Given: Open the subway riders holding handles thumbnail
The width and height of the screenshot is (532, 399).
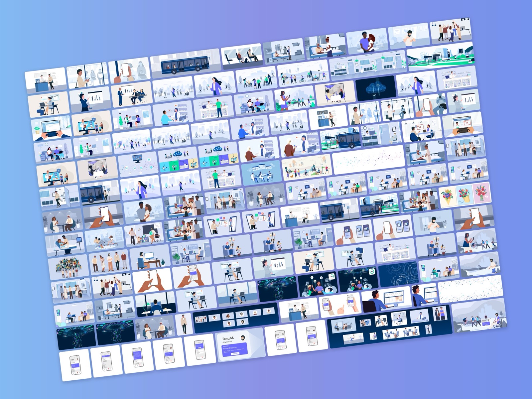Looking at the screenshot, I should click(396, 109).
